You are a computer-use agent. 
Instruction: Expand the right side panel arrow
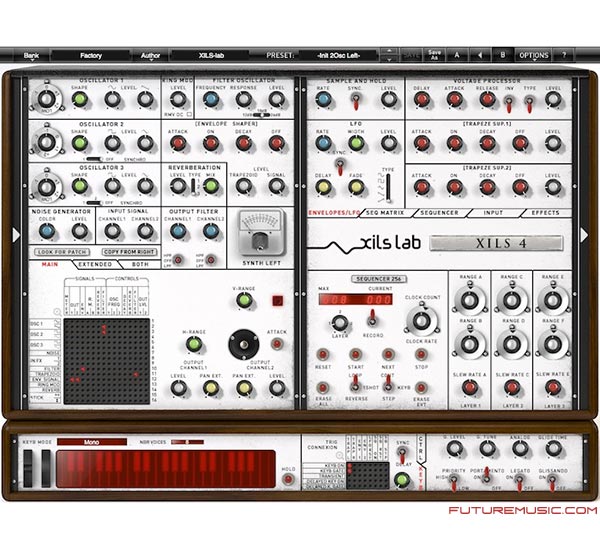point(584,235)
